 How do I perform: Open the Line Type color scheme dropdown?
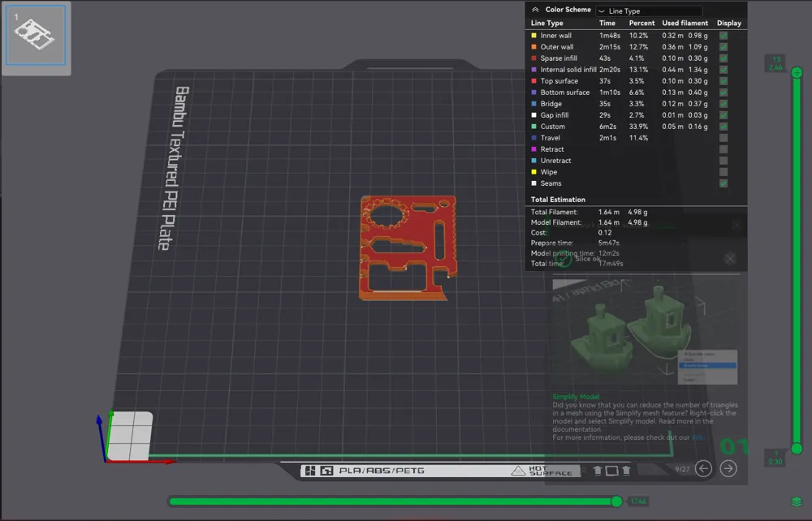point(649,11)
